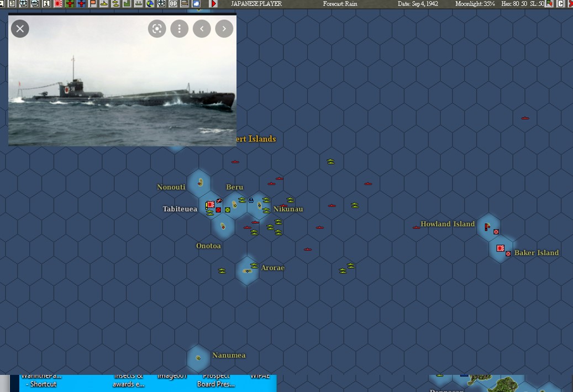Close the submarine photo with the X button
Viewport: 573px width, 392px height.
point(19,28)
